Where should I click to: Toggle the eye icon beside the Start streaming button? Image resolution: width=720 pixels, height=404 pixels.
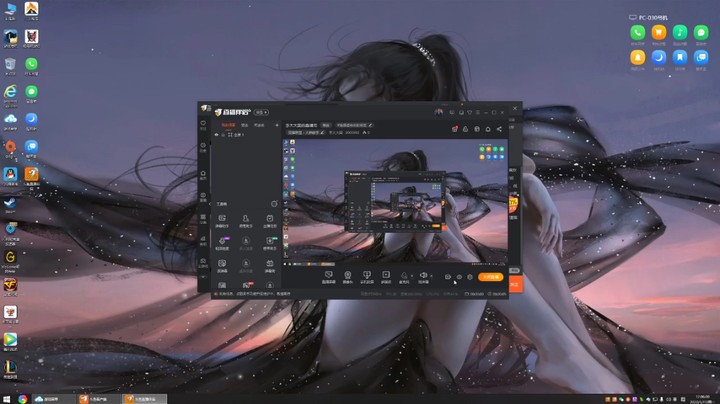tap(459, 277)
